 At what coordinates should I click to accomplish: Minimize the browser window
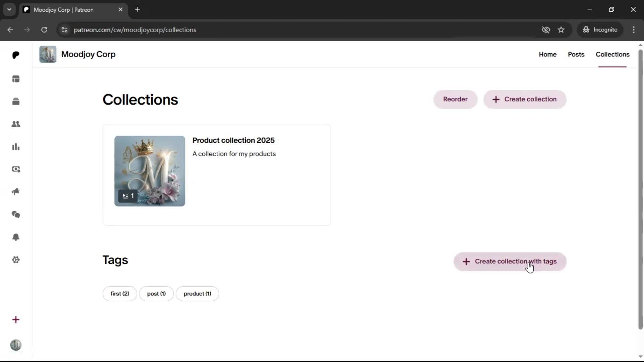[x=590, y=9]
